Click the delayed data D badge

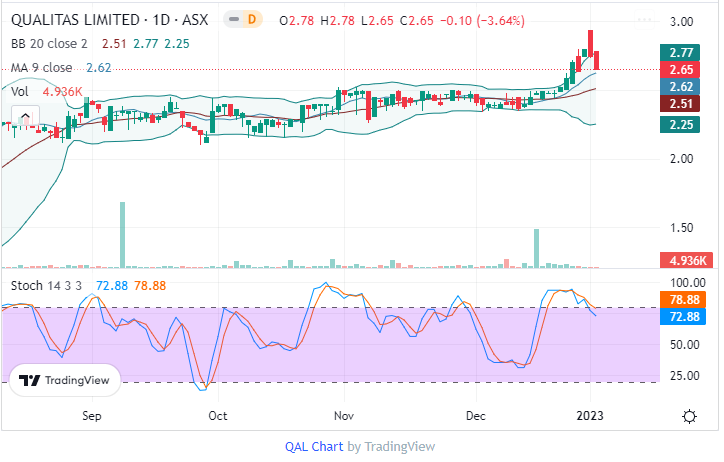coord(253,20)
